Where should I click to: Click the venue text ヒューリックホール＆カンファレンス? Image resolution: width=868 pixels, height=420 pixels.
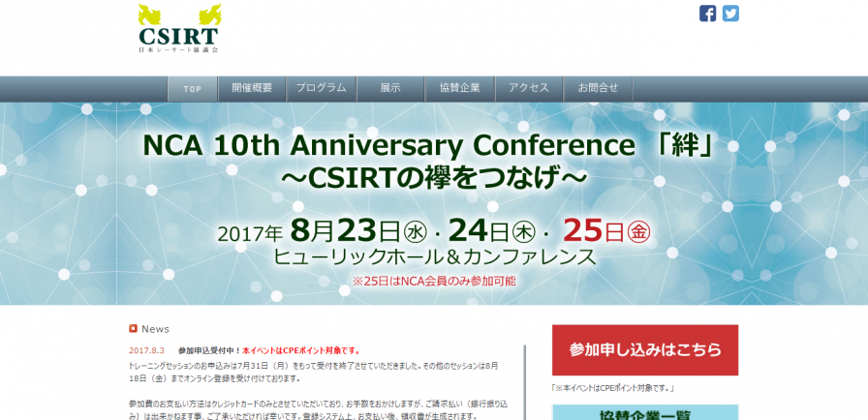tap(435, 257)
